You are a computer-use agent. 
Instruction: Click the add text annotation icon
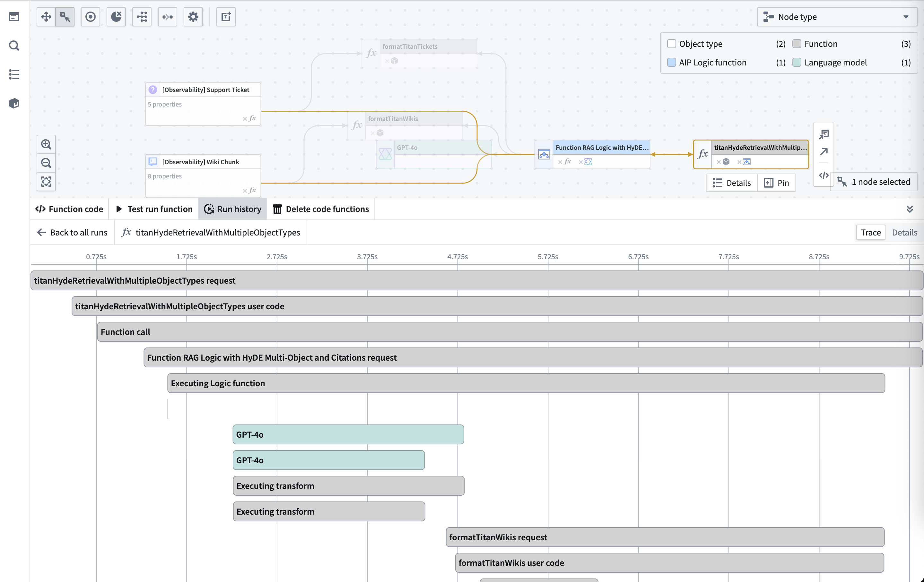225,16
